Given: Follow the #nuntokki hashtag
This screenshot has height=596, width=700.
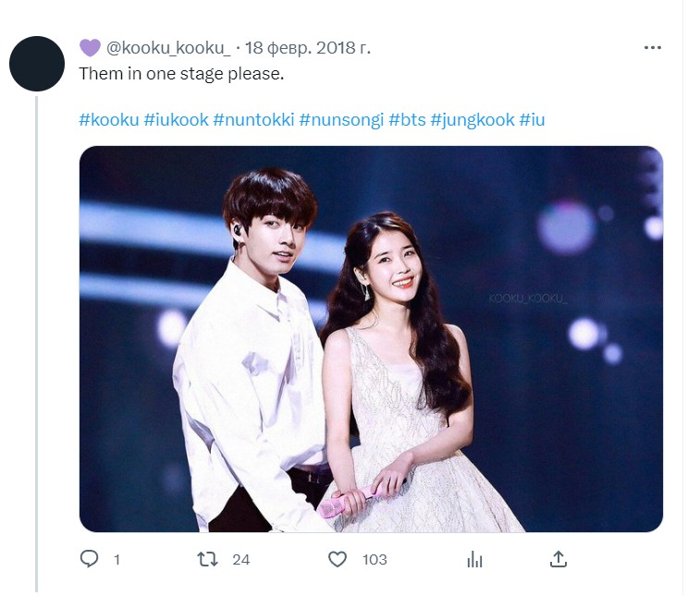Looking at the screenshot, I should (x=253, y=119).
